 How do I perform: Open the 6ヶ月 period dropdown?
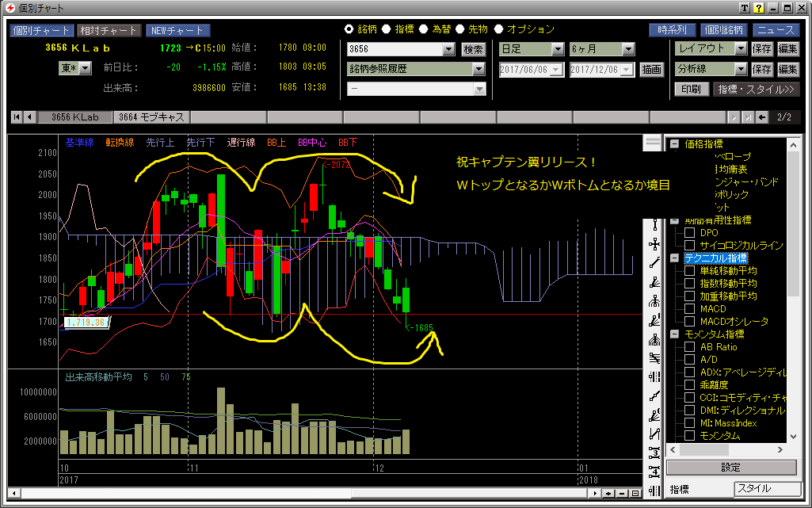tap(628, 49)
